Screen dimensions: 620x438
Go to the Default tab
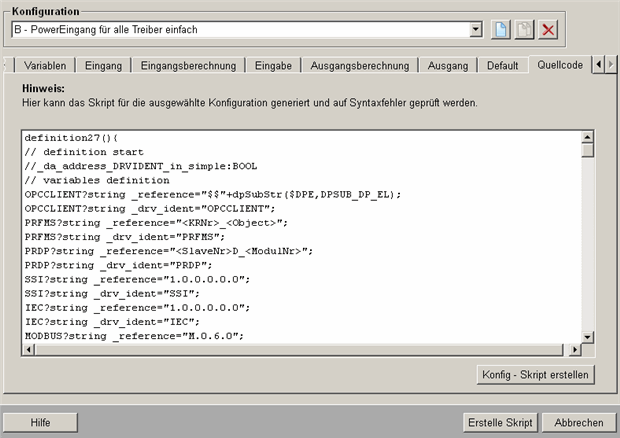tap(502, 65)
